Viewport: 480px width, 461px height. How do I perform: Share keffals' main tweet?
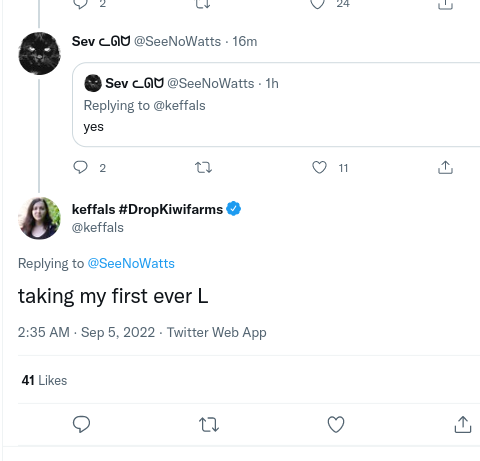pyautogui.click(x=463, y=424)
